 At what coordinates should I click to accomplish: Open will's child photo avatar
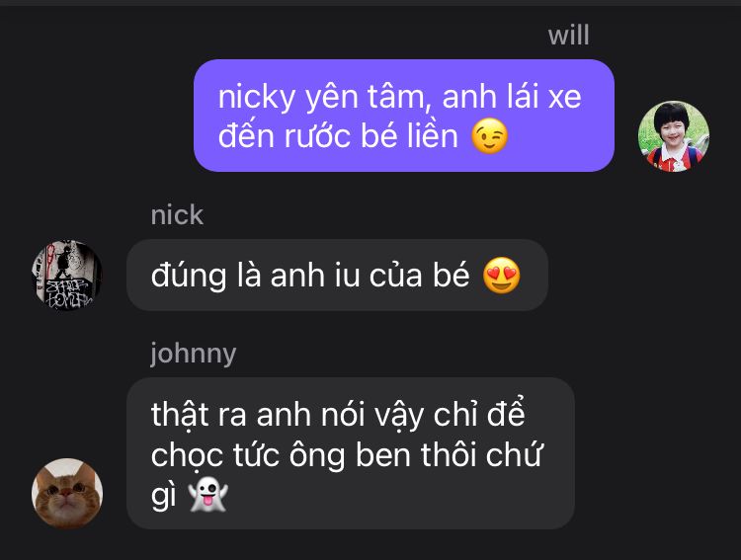click(x=674, y=136)
